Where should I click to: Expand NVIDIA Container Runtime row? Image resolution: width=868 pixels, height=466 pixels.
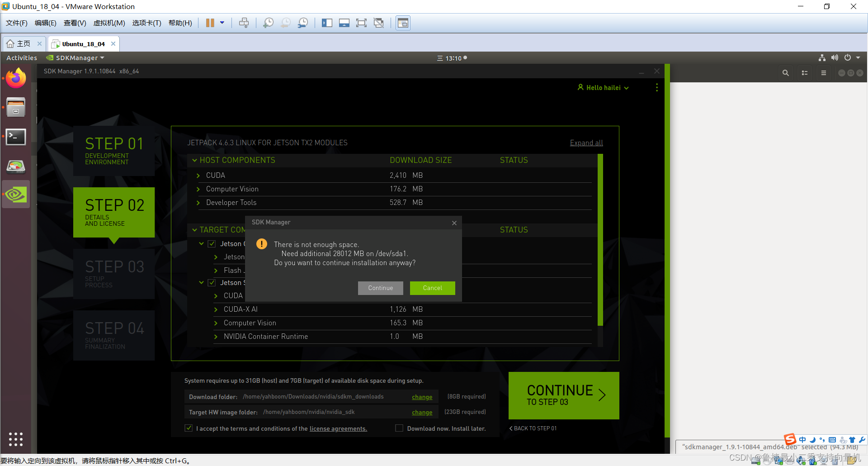click(216, 337)
